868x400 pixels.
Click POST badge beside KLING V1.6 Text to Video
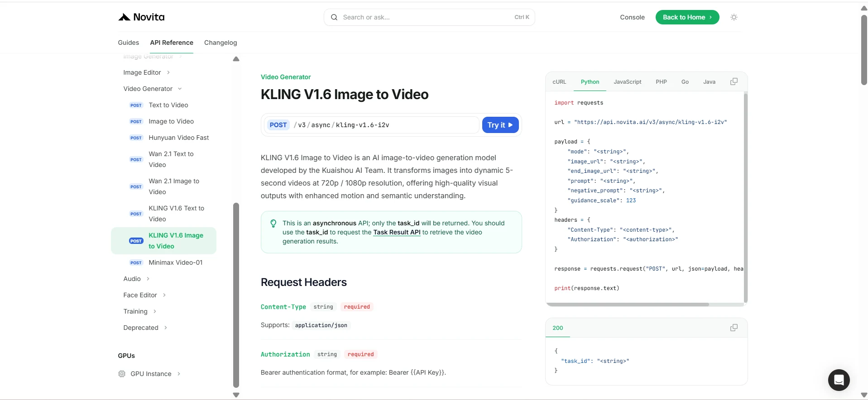(x=136, y=214)
